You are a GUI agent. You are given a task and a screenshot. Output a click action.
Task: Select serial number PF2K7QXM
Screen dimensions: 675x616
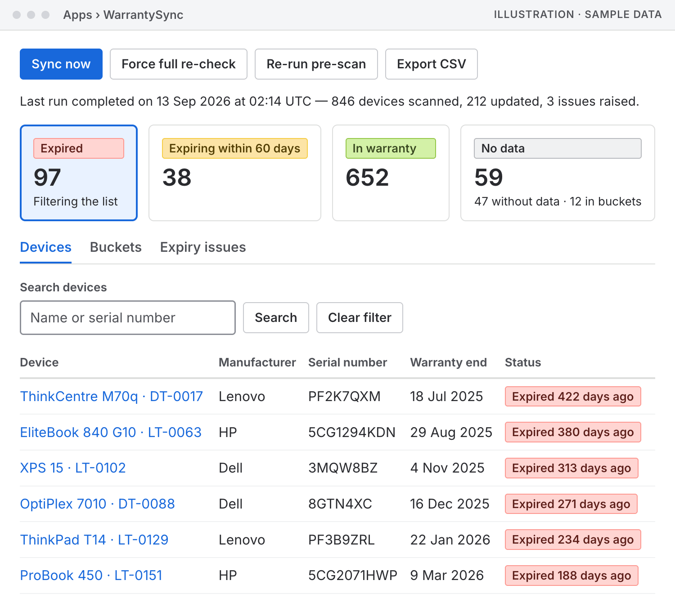pos(344,397)
